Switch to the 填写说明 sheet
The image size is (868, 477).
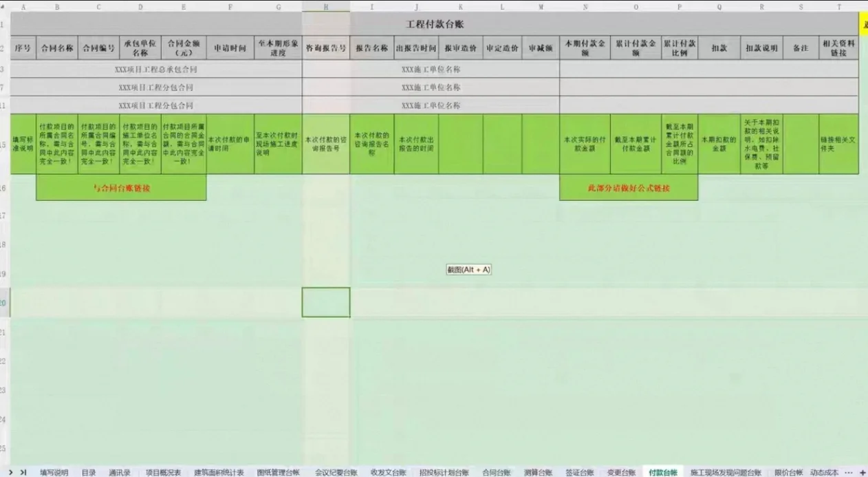(54, 472)
